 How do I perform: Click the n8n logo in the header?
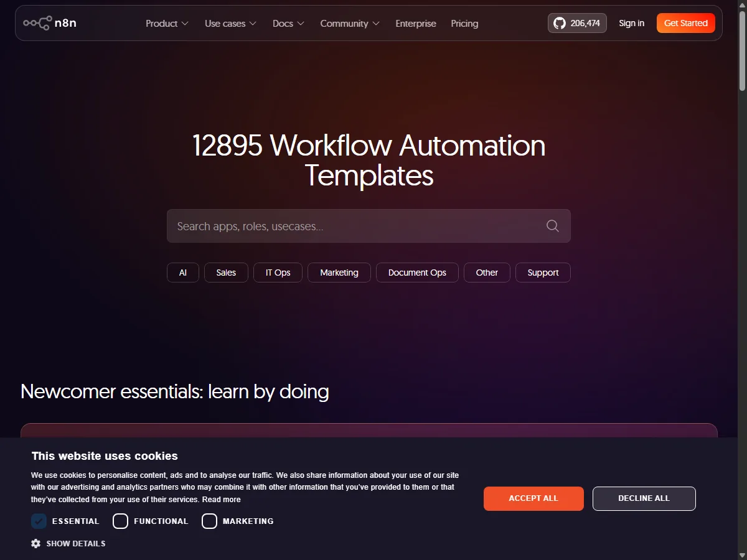[50, 23]
